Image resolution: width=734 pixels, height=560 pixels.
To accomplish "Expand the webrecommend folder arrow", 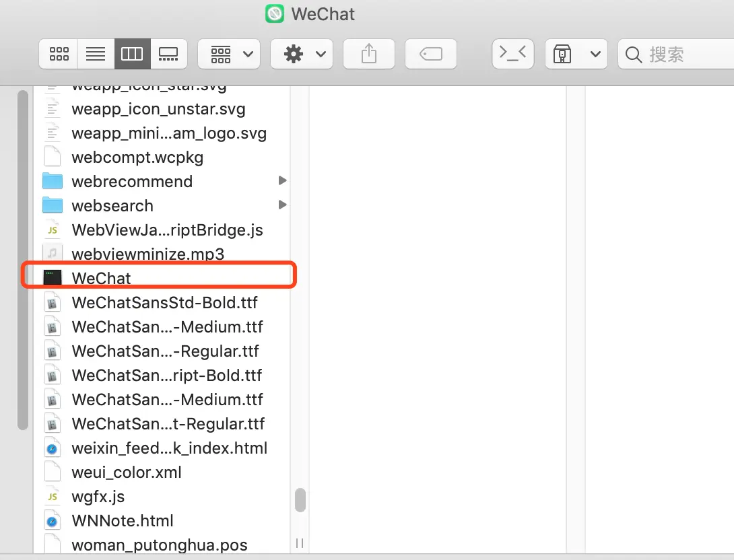I will tap(282, 180).
